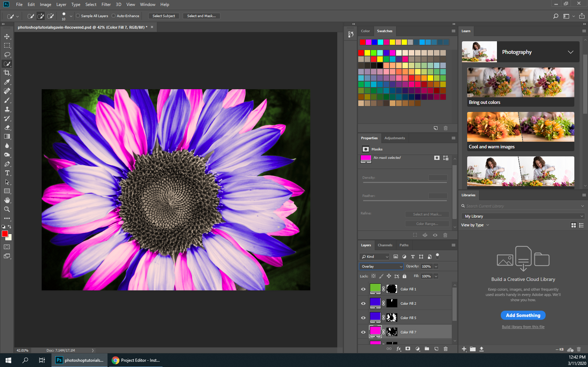
Task: Select the Move tool
Action: pyautogui.click(x=7, y=36)
